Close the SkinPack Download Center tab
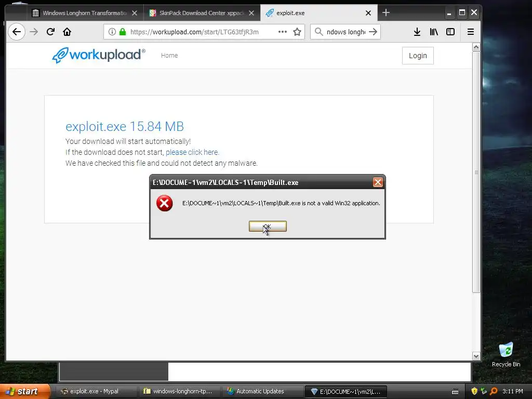 tap(251, 13)
